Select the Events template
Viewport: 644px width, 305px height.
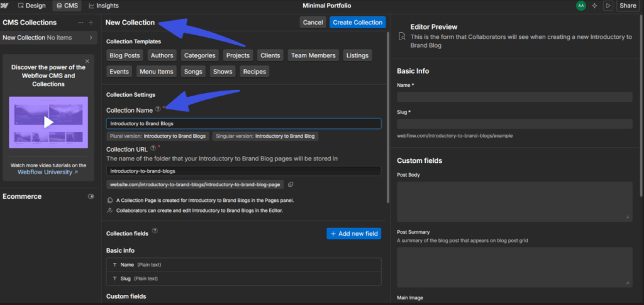tap(119, 72)
